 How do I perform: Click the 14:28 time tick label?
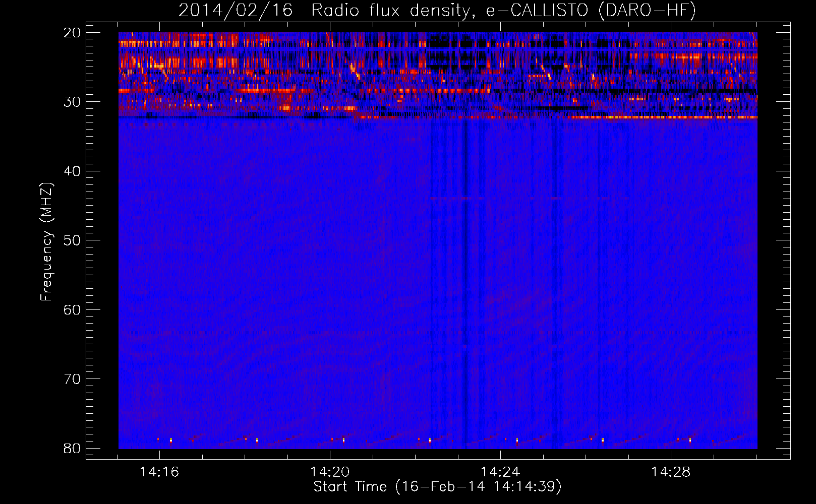pyautogui.click(x=671, y=472)
